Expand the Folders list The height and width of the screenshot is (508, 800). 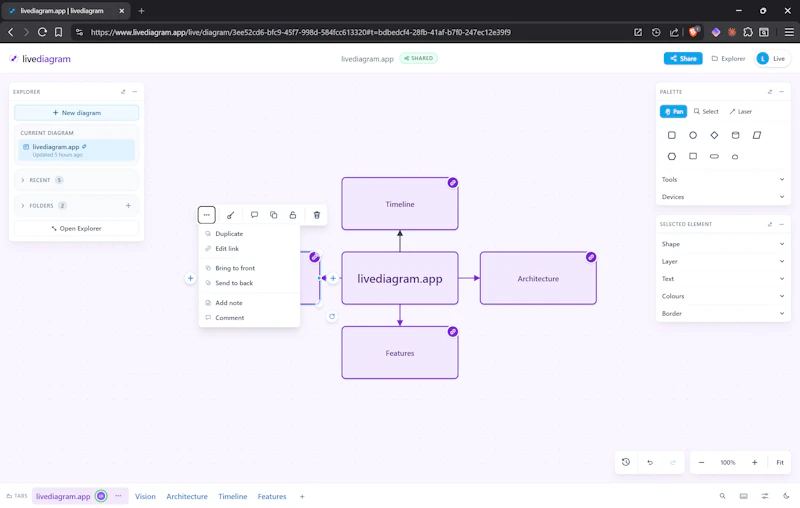pyautogui.click(x=69, y=206)
